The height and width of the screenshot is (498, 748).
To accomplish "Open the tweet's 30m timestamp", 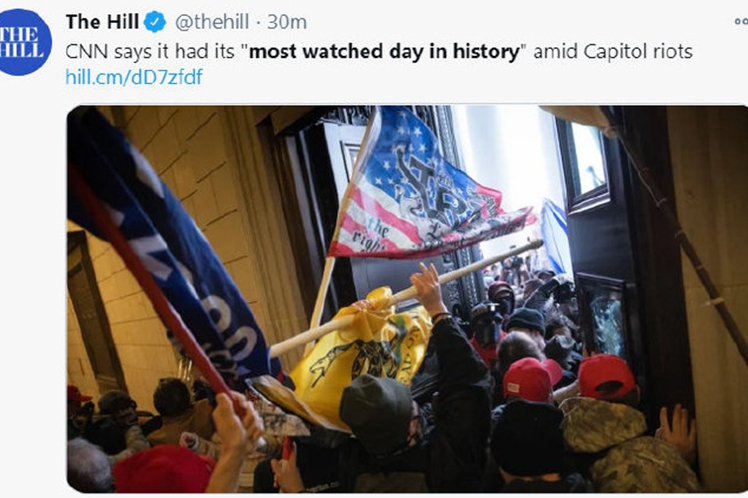I will pyautogui.click(x=287, y=22).
